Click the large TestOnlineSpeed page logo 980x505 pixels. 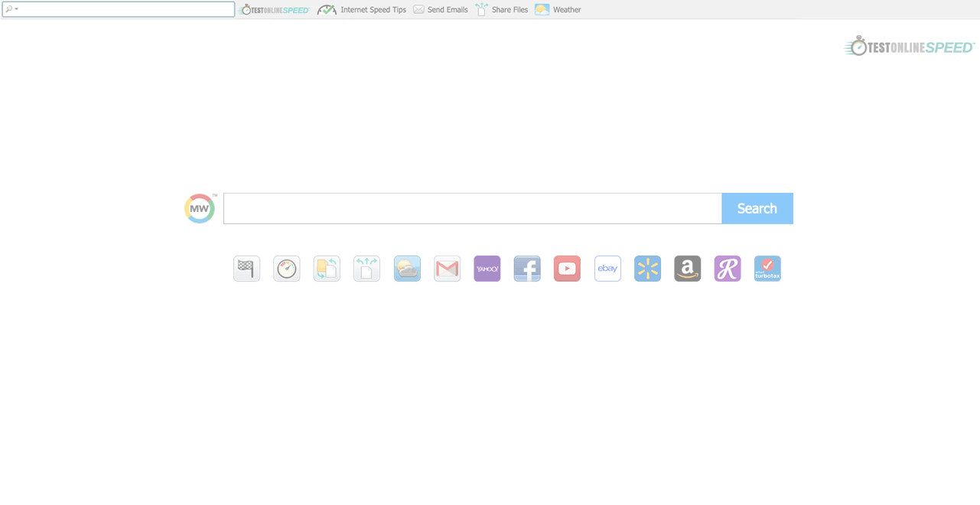click(x=910, y=47)
